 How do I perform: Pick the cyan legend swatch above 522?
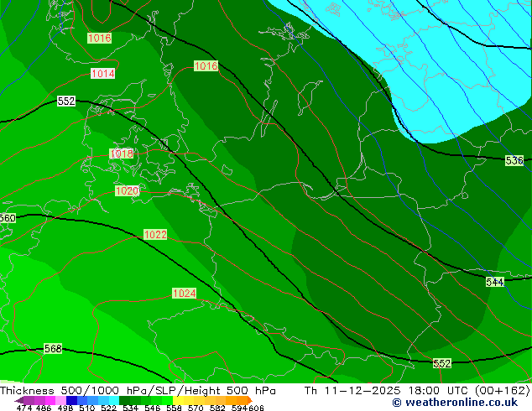click(x=114, y=400)
